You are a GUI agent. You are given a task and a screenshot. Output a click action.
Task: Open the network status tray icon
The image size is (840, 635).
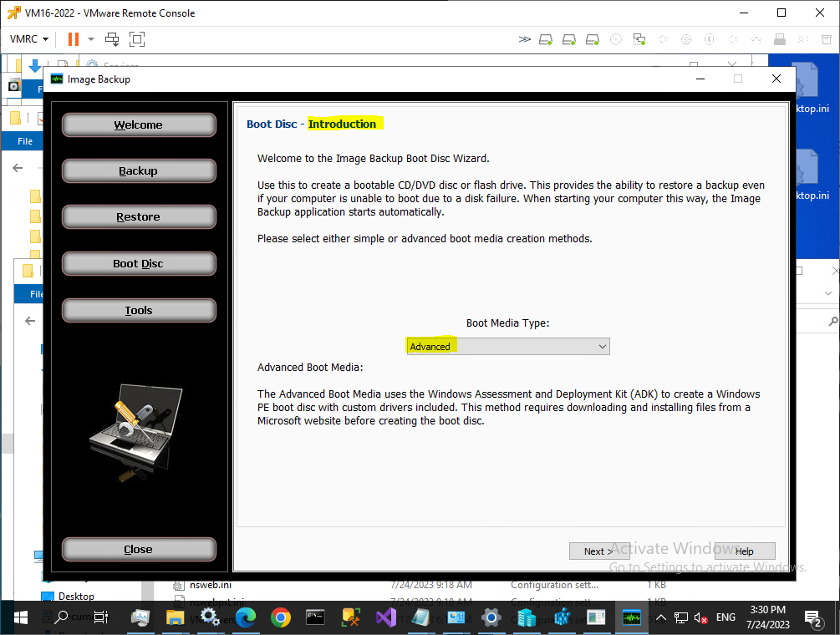pos(681,617)
